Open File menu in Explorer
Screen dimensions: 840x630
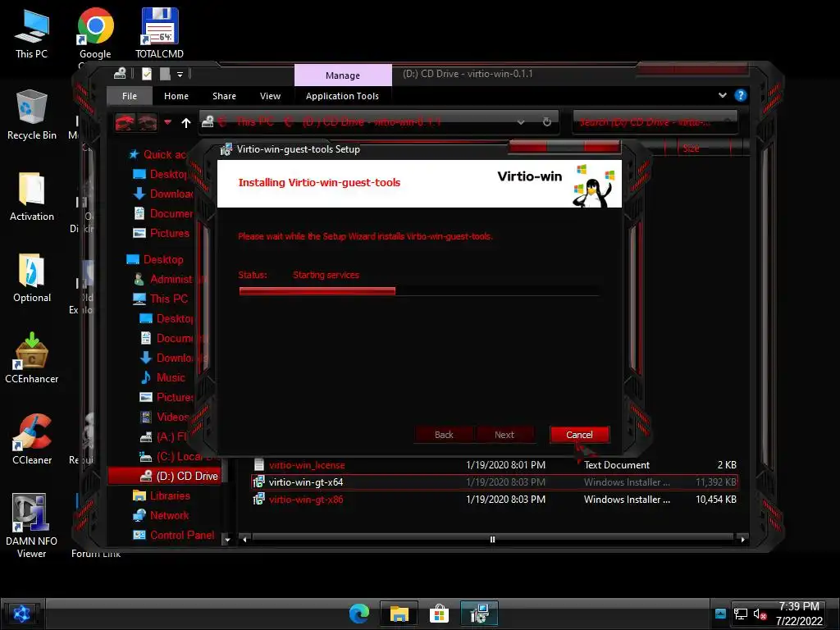[x=129, y=96]
